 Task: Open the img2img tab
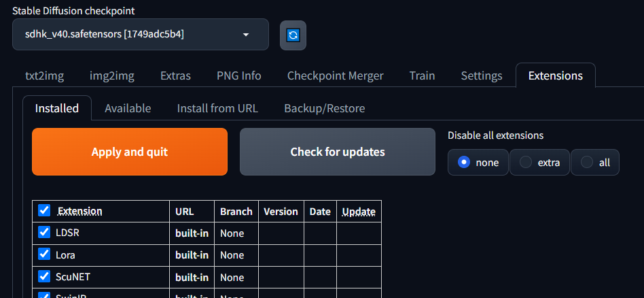click(111, 76)
